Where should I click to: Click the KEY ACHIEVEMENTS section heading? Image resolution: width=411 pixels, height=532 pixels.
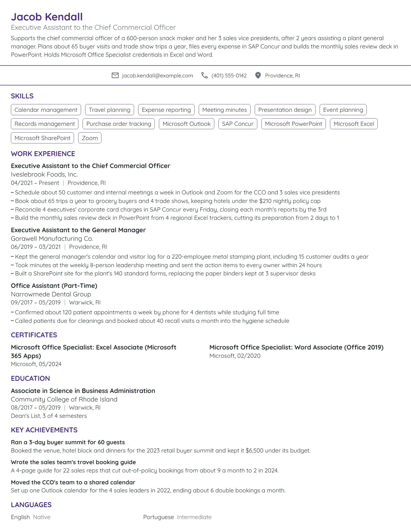[x=44, y=430]
